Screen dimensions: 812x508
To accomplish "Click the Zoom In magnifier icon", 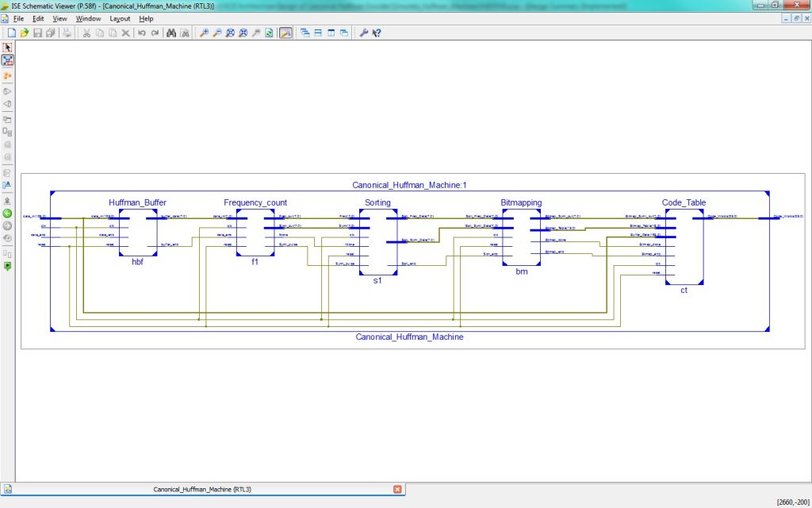I will point(204,33).
